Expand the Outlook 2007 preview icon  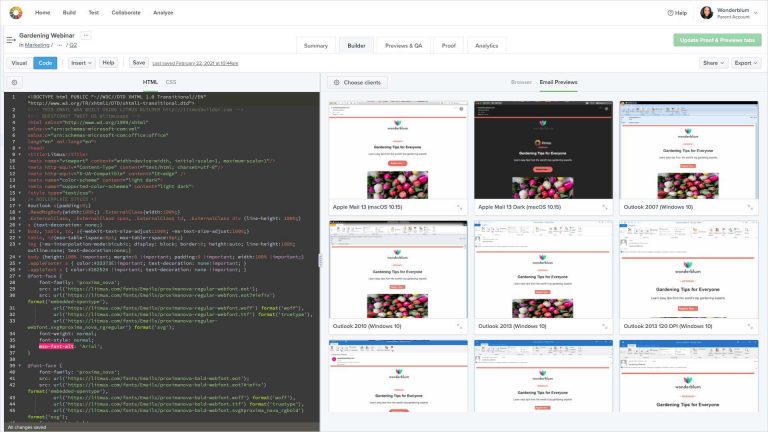pyautogui.click(x=750, y=207)
